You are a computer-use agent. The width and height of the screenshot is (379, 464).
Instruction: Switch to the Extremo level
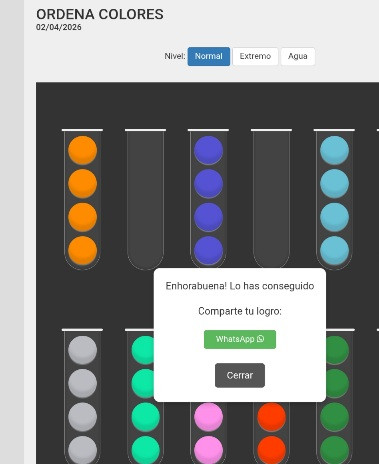[255, 56]
